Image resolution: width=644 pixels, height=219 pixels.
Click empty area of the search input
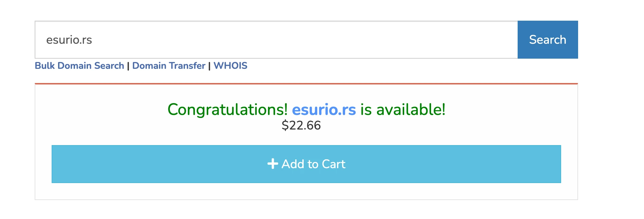(x=306, y=40)
